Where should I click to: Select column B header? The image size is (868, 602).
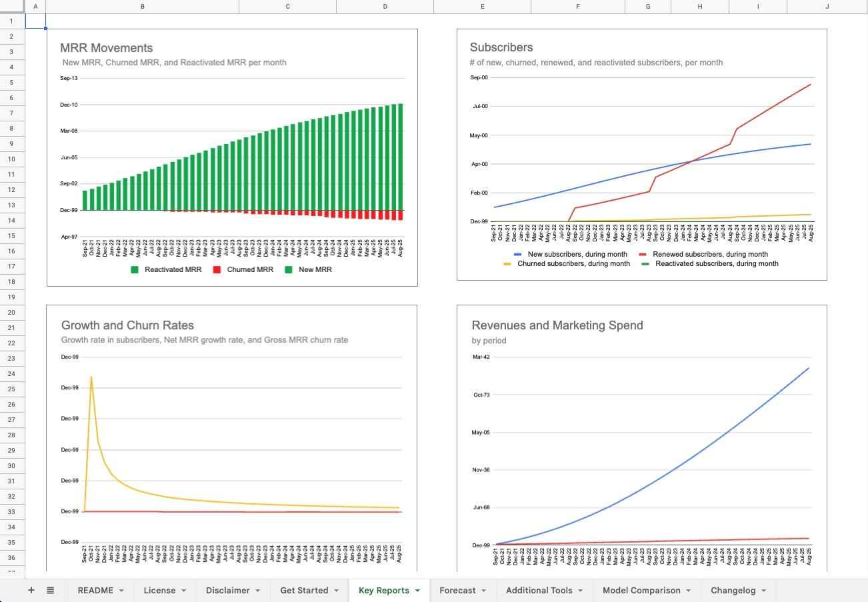142,6
